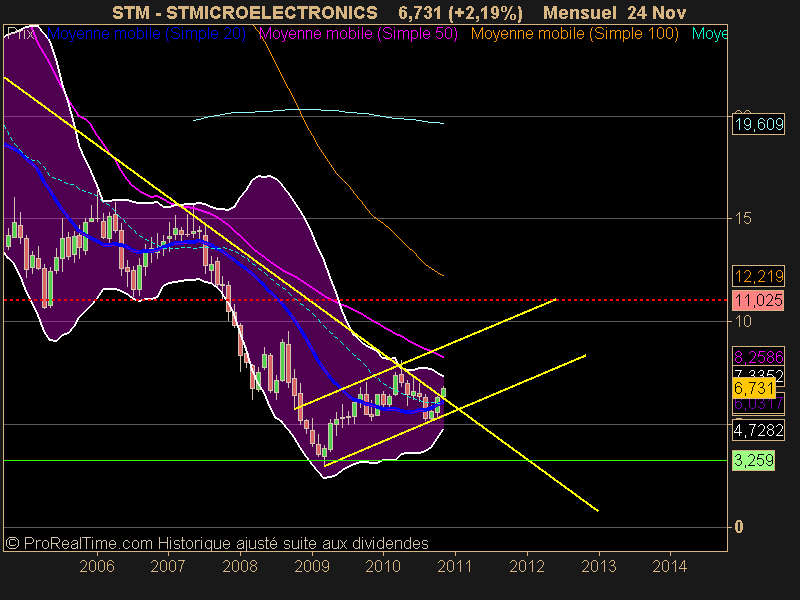
Task: Click the chart title STM - STMICROELECTRONICS
Action: pos(245,12)
